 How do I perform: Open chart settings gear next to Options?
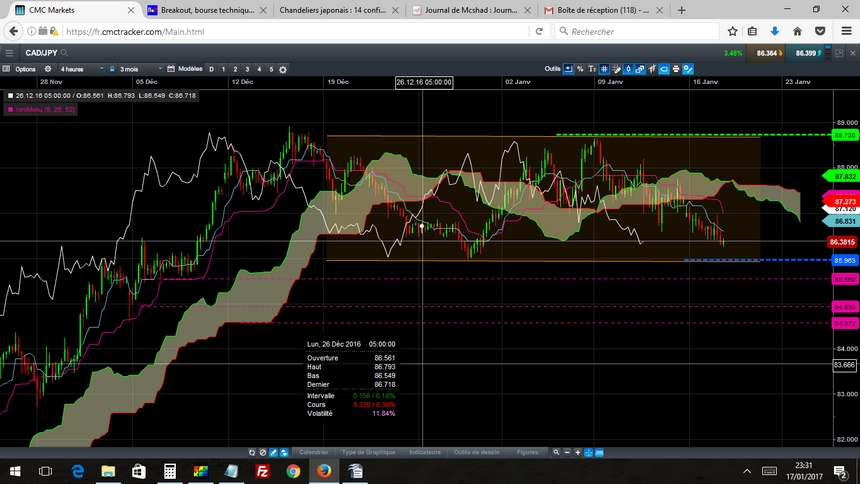pos(49,69)
